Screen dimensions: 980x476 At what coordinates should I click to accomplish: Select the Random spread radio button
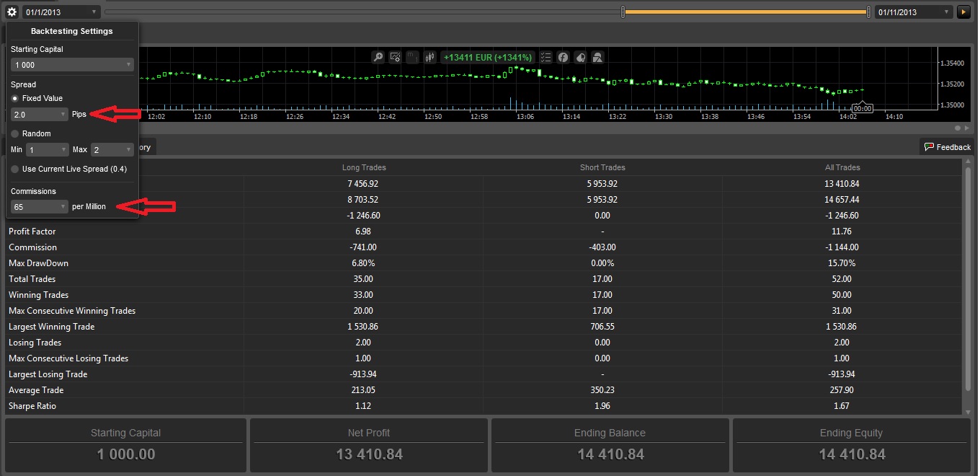point(14,133)
